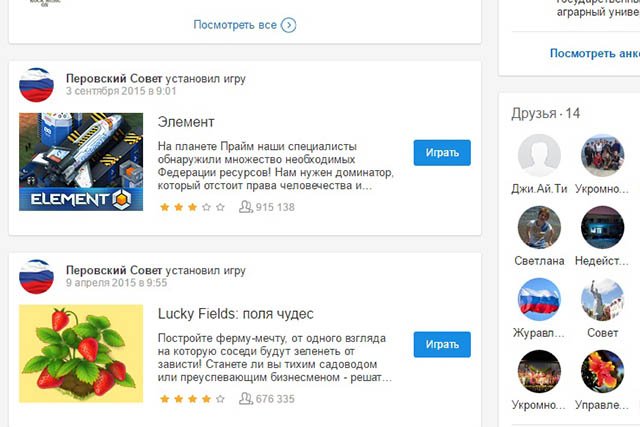Open friend Журавл... flag avatar
The height and width of the screenshot is (427, 640).
click(x=539, y=299)
